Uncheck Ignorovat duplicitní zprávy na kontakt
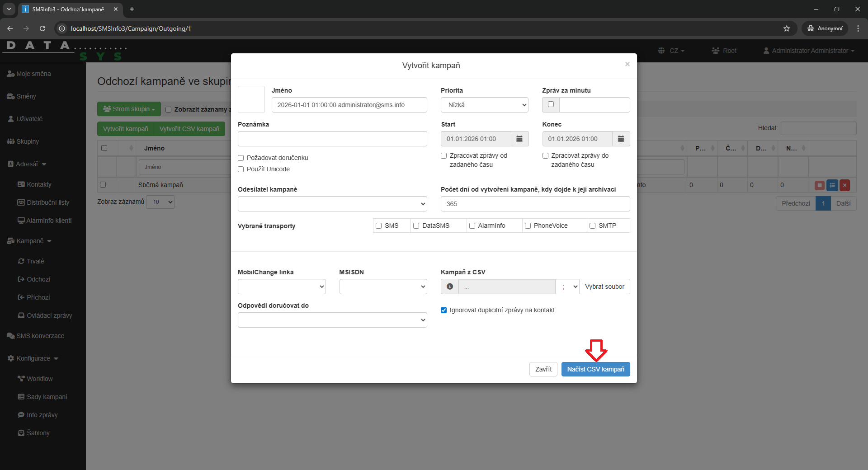This screenshot has height=470, width=868. (x=444, y=310)
